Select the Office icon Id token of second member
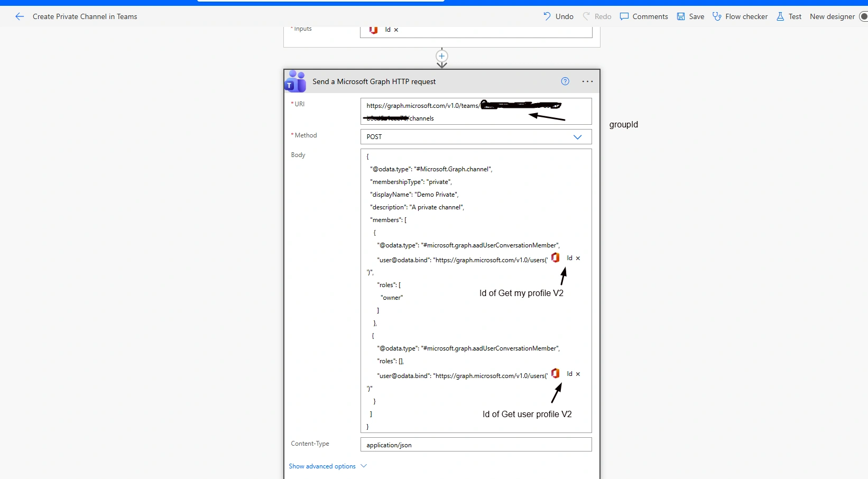868x479 pixels. tap(566, 374)
